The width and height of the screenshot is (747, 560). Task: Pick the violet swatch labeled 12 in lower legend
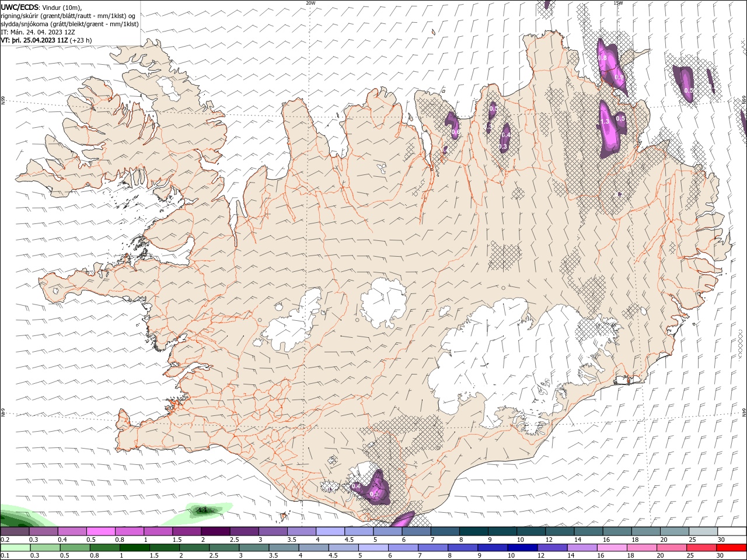pos(553,548)
